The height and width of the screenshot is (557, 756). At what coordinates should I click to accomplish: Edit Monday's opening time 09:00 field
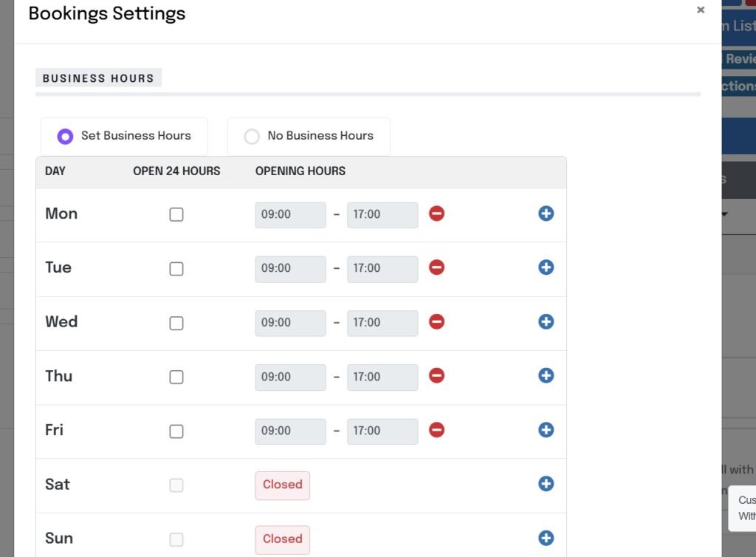pos(290,215)
